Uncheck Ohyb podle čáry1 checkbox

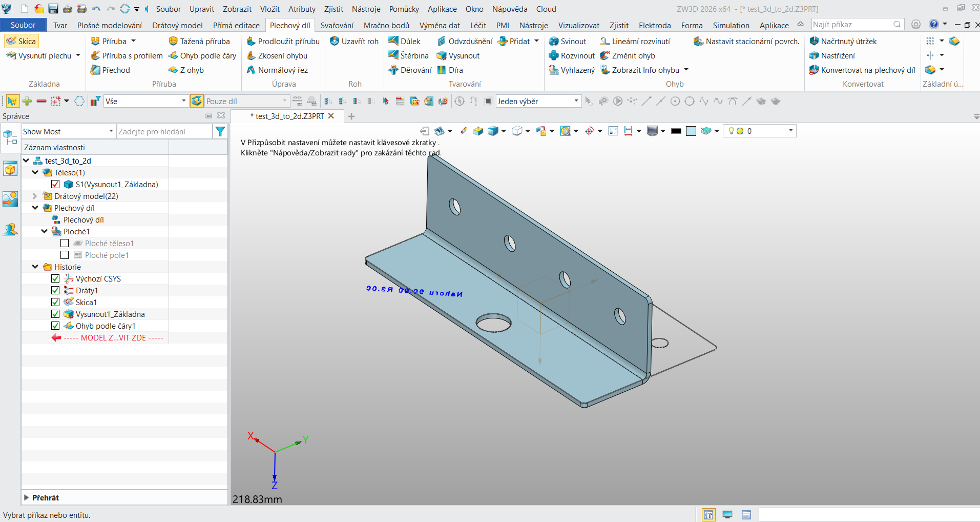click(55, 326)
